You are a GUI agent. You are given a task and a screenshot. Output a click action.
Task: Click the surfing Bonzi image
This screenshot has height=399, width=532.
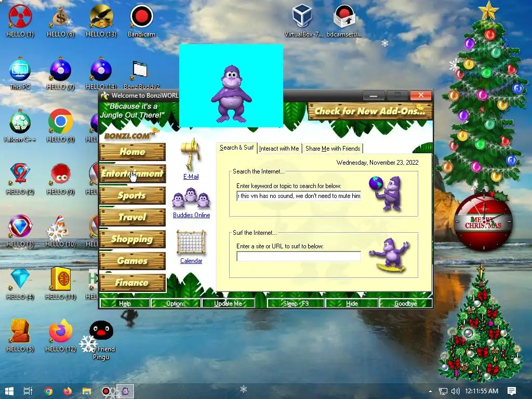point(390,255)
